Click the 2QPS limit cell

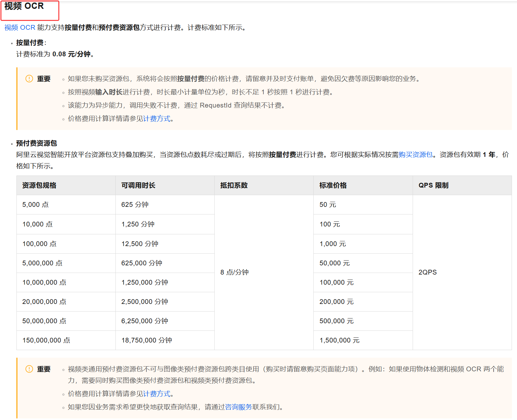click(x=462, y=272)
